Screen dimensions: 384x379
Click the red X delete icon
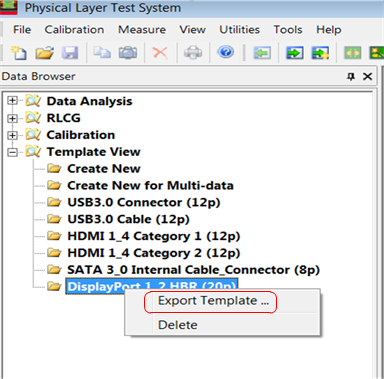[x=160, y=53]
